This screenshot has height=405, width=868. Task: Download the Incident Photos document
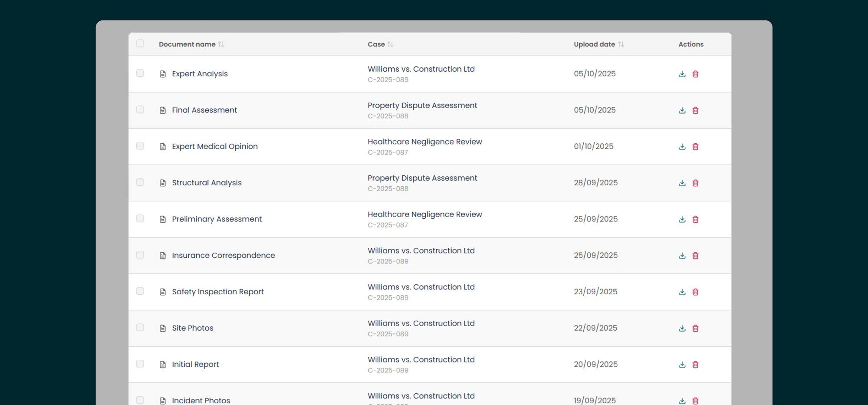pyautogui.click(x=682, y=401)
